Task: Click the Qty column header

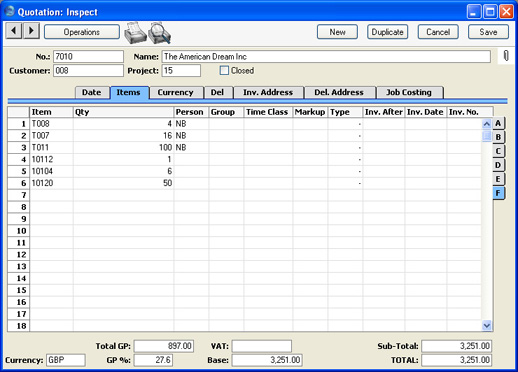Action: (x=123, y=112)
